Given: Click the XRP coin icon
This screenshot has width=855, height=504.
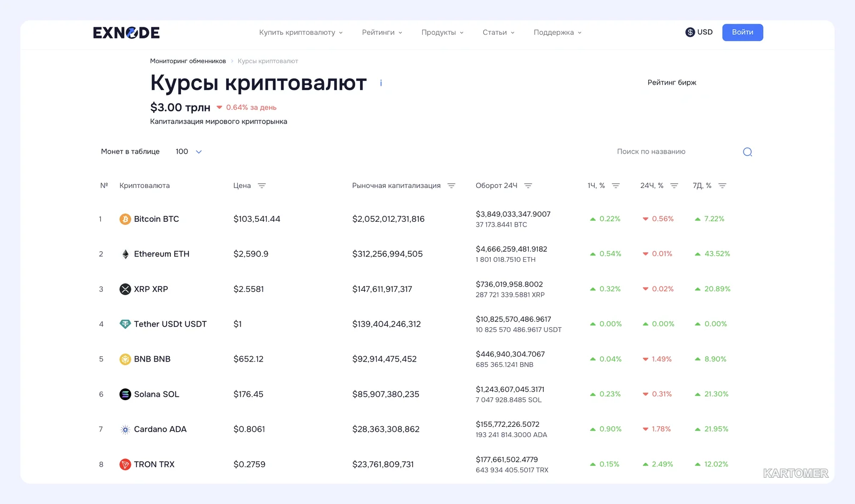Looking at the screenshot, I should pos(125,289).
